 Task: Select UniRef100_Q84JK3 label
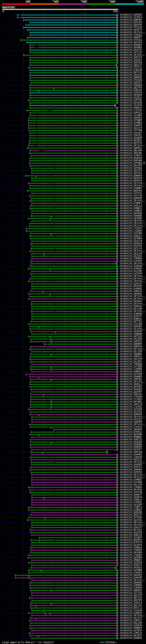(x=131, y=42)
